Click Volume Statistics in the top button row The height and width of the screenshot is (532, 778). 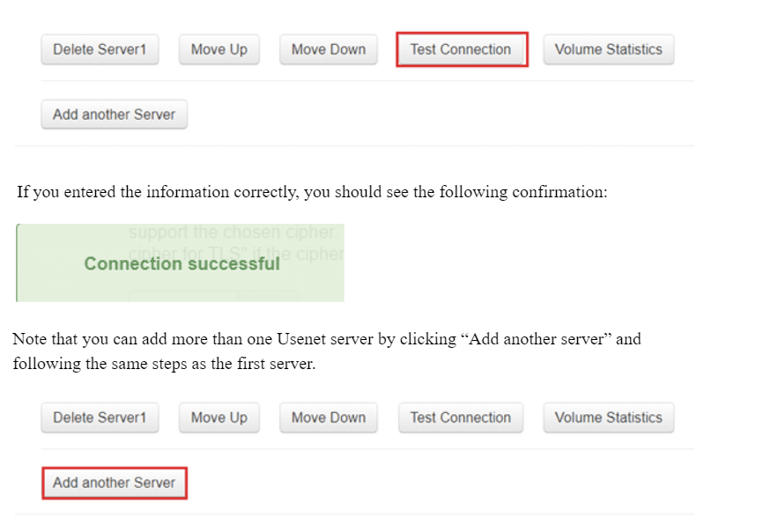point(609,49)
